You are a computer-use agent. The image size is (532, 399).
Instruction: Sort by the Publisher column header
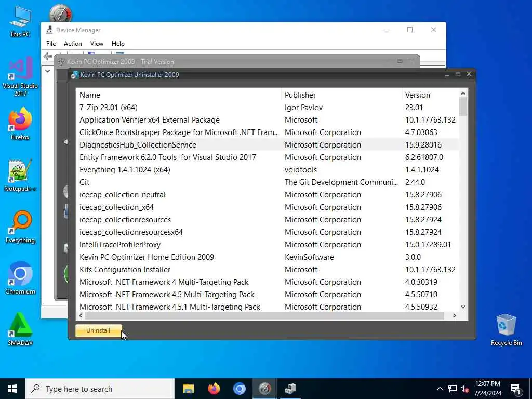click(342, 95)
